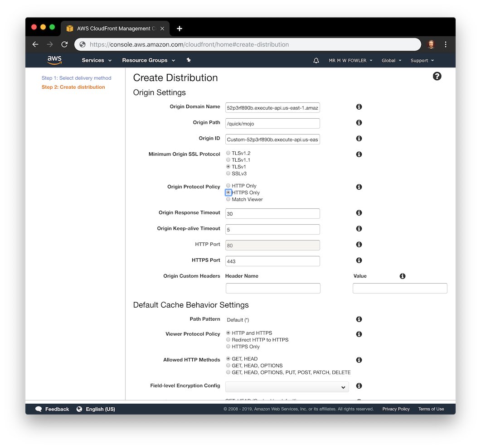Click the Feedback button
The height and width of the screenshot is (448, 481).
[52, 409]
